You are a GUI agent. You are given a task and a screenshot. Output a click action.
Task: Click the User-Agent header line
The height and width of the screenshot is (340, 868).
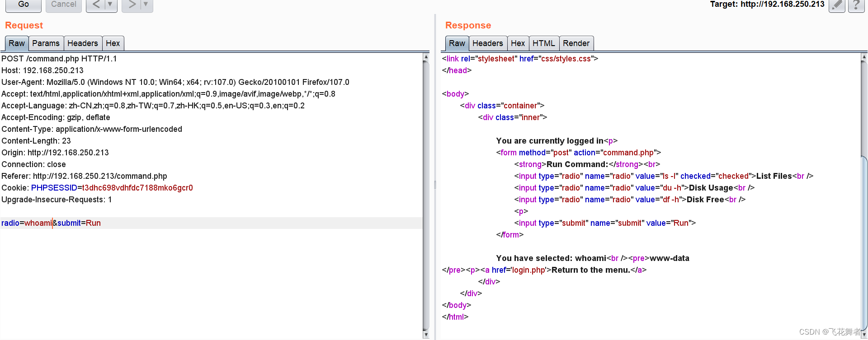coord(175,82)
